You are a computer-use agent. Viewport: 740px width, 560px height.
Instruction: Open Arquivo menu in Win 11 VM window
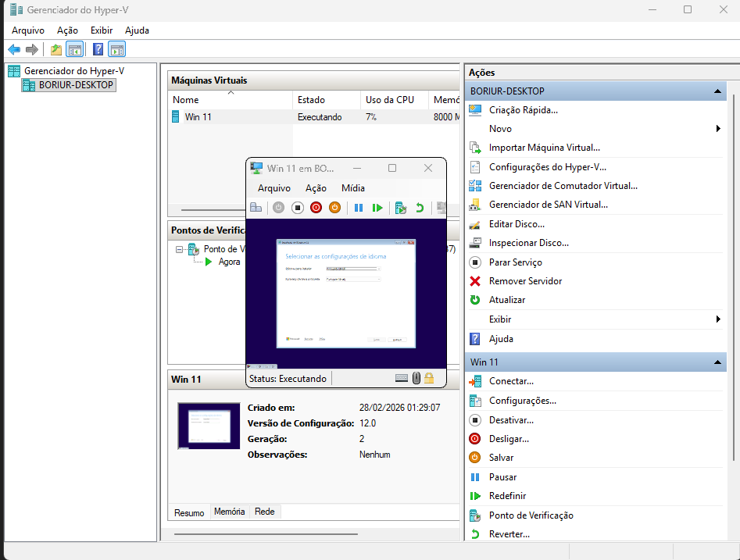point(274,187)
